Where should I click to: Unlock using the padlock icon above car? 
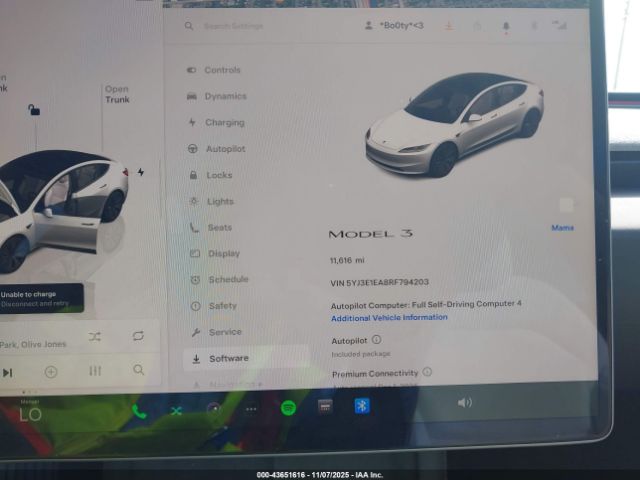[x=34, y=110]
